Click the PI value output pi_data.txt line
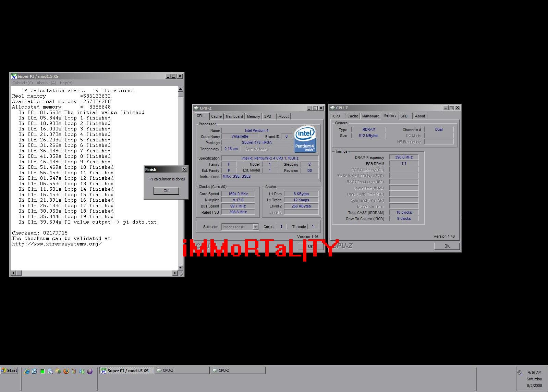The image size is (548, 392). coord(87,222)
